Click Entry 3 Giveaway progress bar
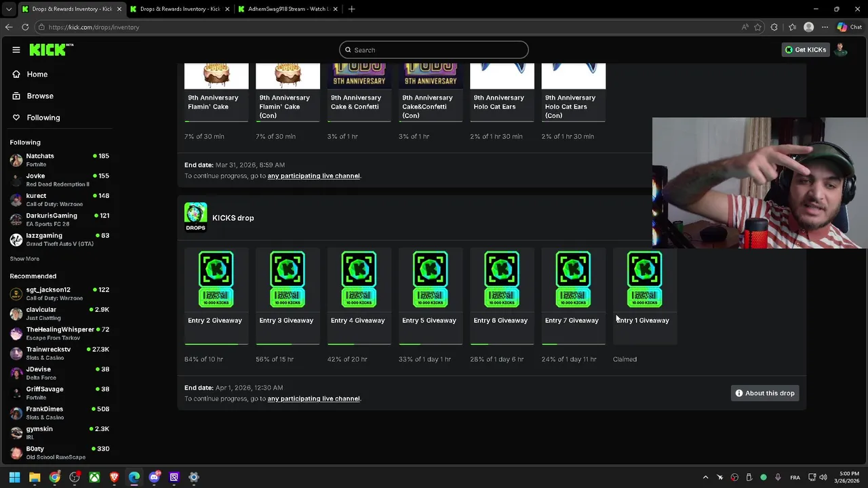The width and height of the screenshot is (868, 488). point(288,344)
